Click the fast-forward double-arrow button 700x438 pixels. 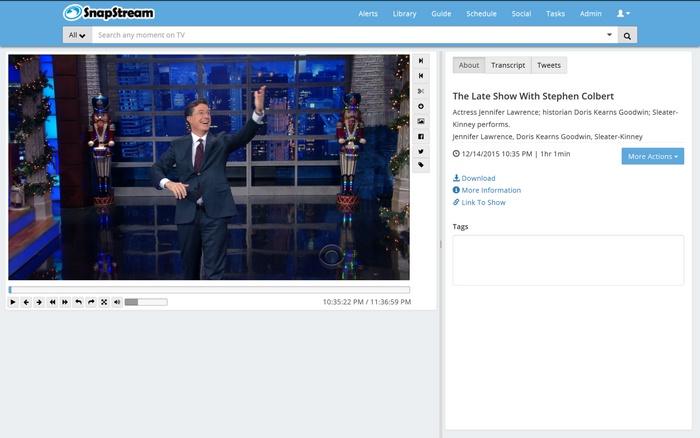[65, 302]
